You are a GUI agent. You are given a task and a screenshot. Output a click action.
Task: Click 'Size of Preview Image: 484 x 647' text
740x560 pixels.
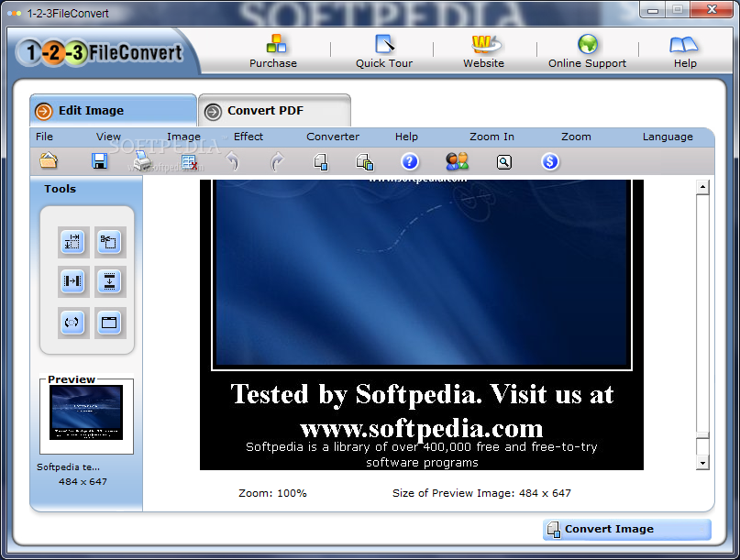click(x=481, y=493)
